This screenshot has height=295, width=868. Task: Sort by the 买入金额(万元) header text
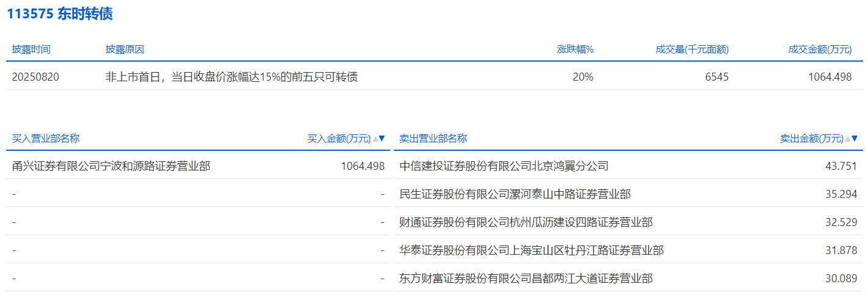[339, 139]
